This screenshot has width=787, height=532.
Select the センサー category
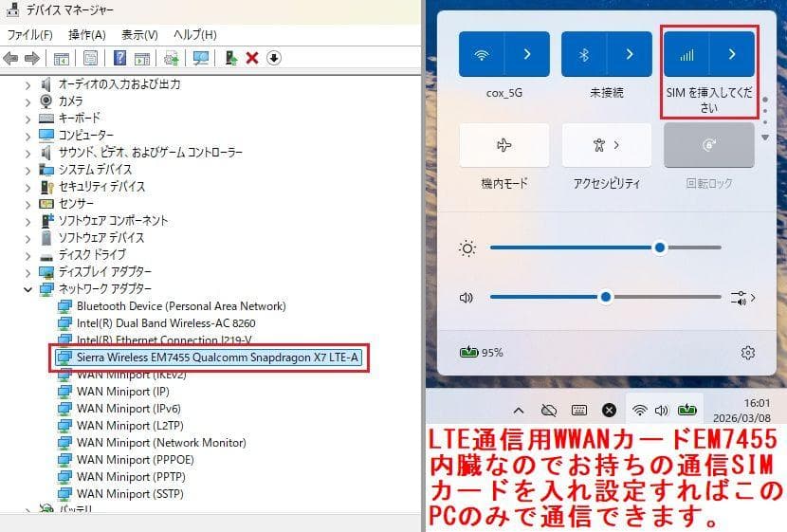76,203
